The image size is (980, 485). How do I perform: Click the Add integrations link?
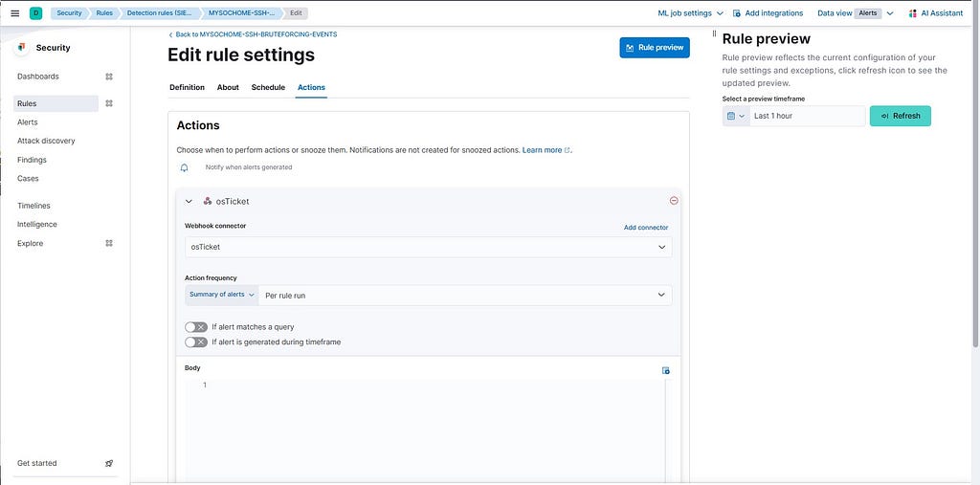point(773,13)
